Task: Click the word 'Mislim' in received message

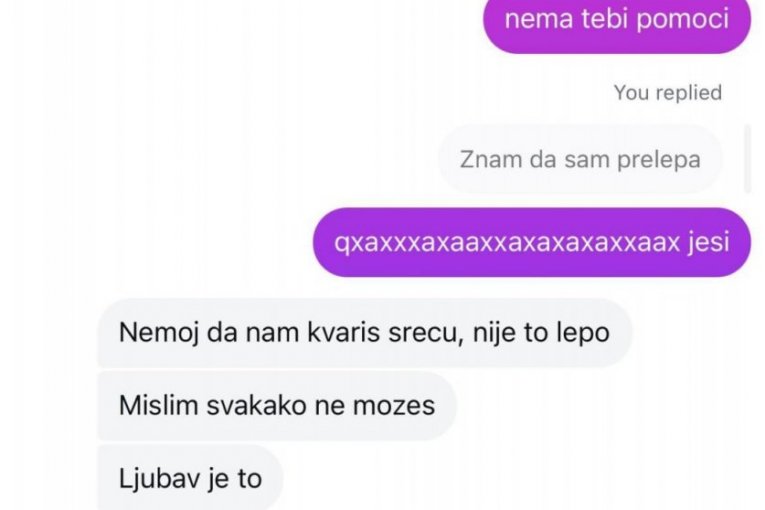Action: click(x=158, y=406)
